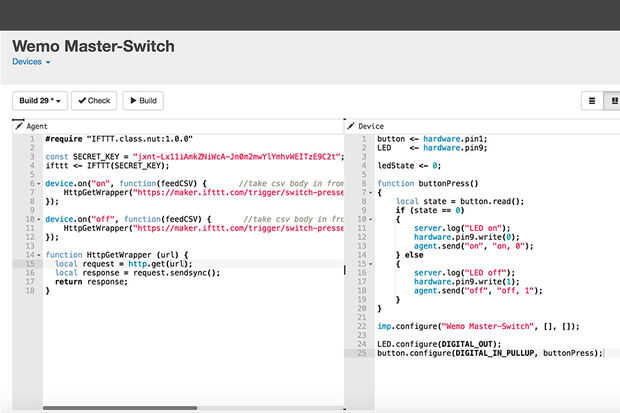The image size is (620, 413).
Task: Click the ifttt <- IFTTT(SECRET_KEY) line
Action: point(107,166)
